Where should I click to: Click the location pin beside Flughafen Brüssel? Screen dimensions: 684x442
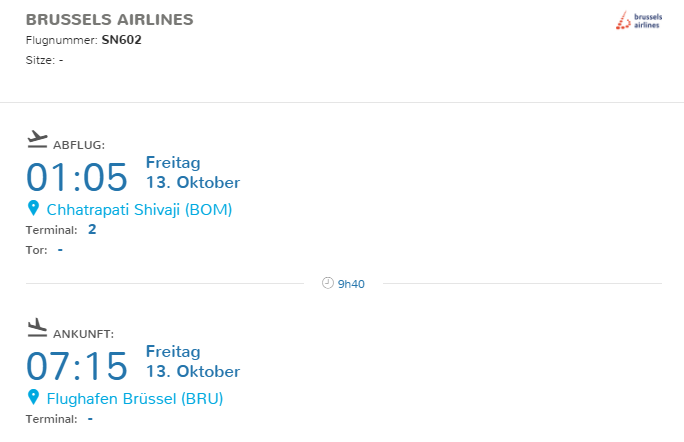pyautogui.click(x=33, y=398)
